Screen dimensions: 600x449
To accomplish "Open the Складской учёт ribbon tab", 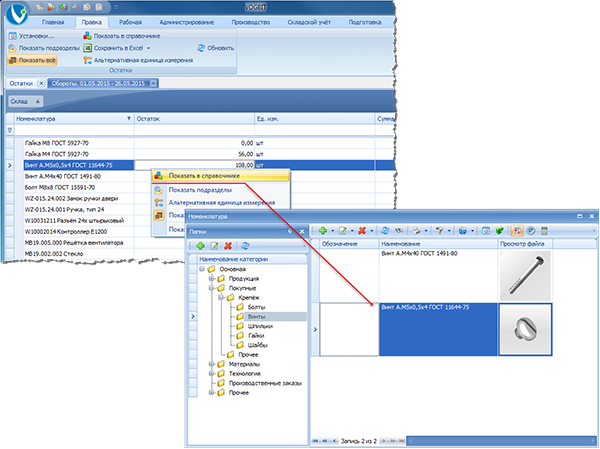I will [309, 22].
